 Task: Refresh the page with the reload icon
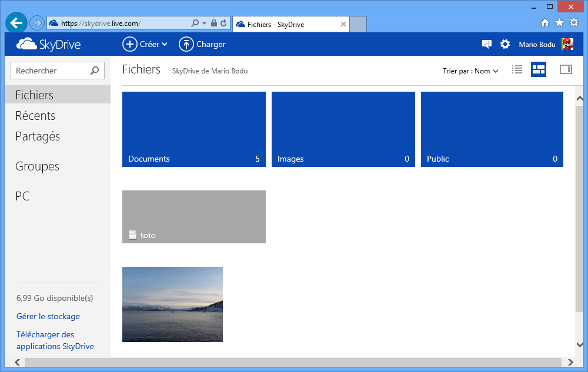coord(223,23)
